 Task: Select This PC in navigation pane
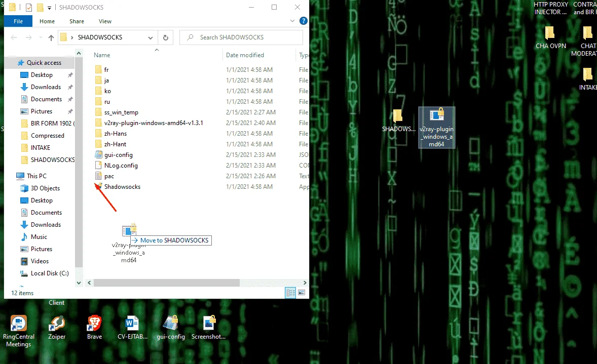pyautogui.click(x=36, y=176)
